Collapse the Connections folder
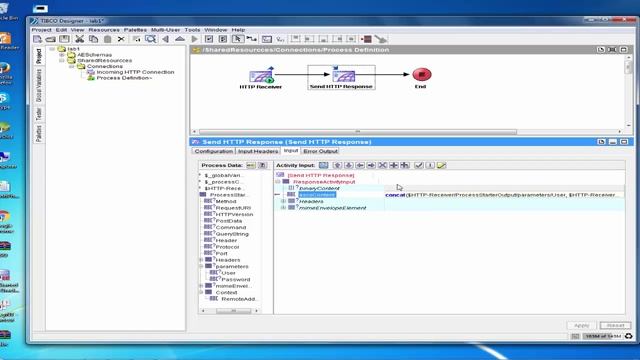 coord(71,66)
